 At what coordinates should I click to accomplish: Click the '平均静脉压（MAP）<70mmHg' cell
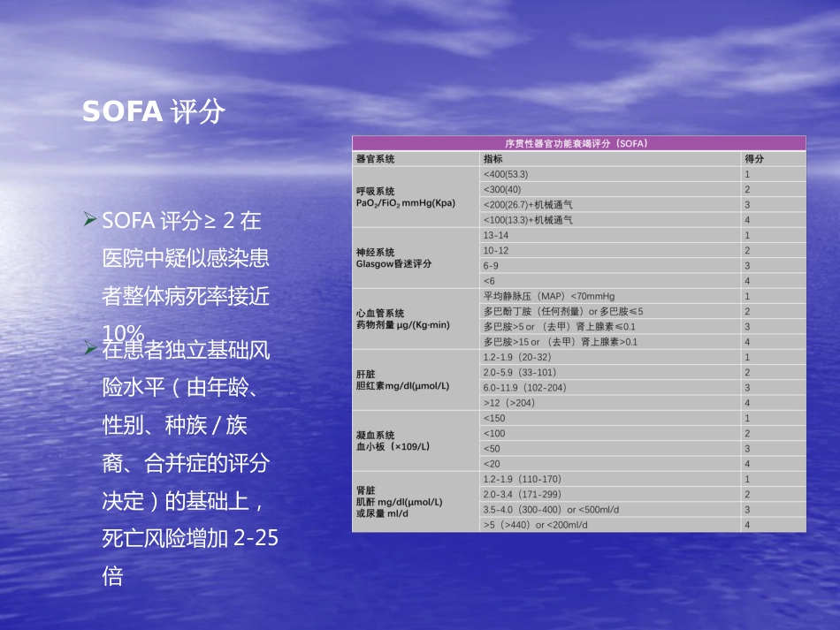coord(609,297)
